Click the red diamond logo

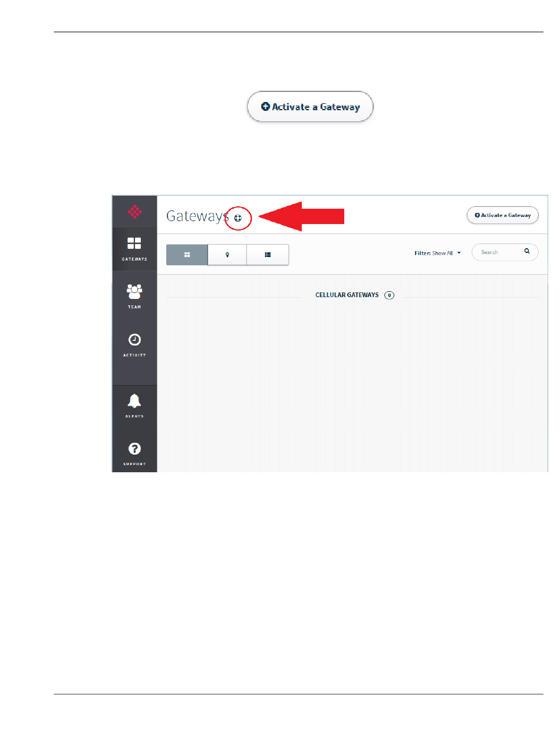(x=134, y=212)
